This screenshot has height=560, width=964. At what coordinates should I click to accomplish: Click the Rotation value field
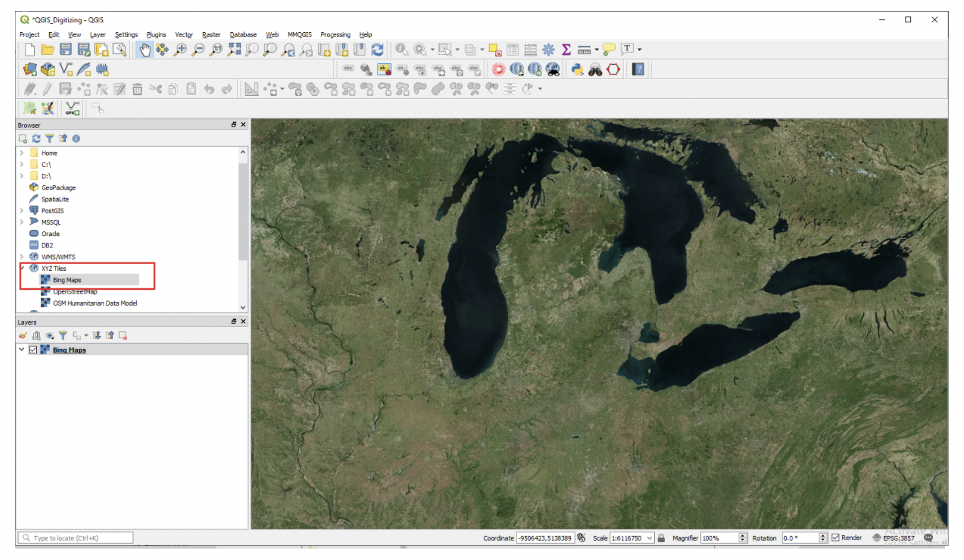800,538
